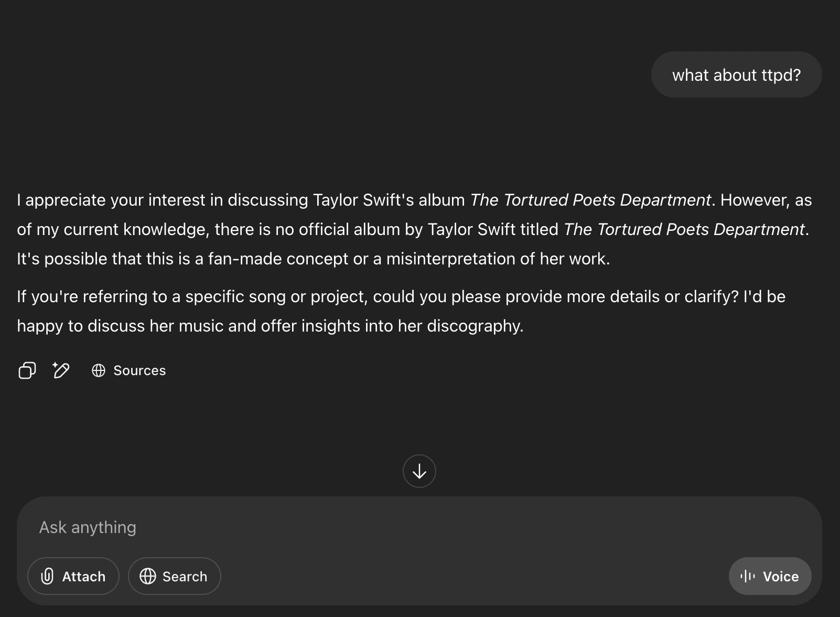Focus the "Ask anything" input field
Screen dimensions: 840x617
click(x=367, y=527)
